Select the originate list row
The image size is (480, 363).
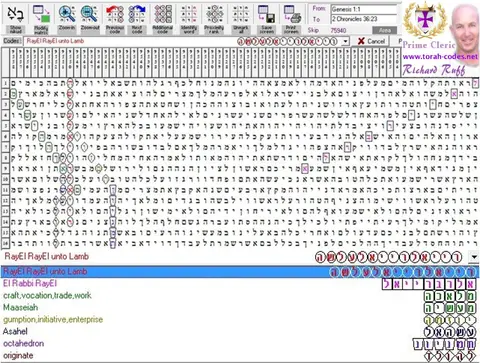pyautogui.click(x=239, y=356)
